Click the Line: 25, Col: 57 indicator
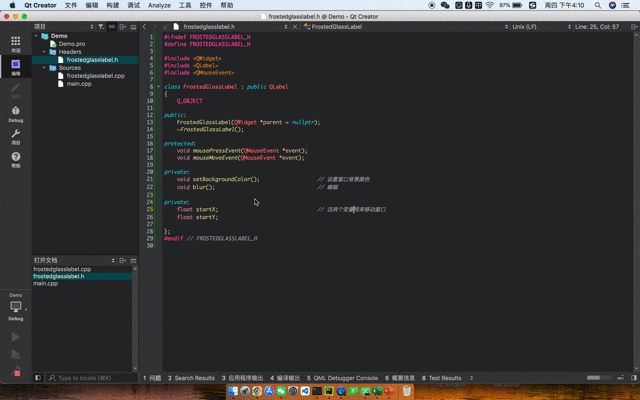 point(597,27)
